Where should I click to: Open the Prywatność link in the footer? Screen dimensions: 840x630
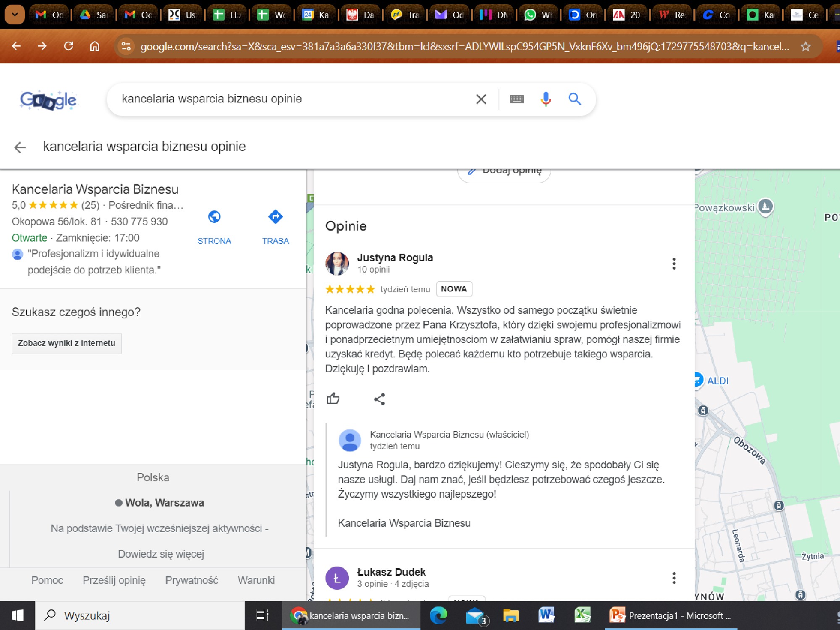tap(192, 580)
